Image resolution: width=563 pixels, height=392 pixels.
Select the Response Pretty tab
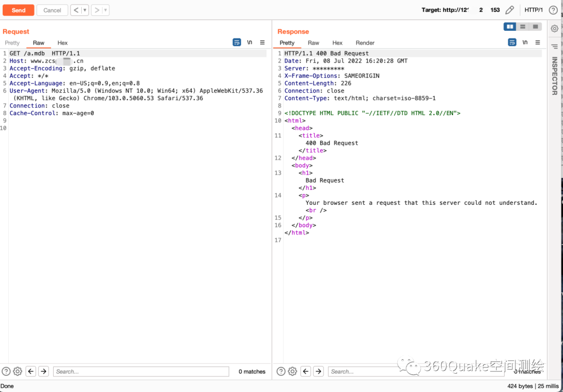click(287, 43)
